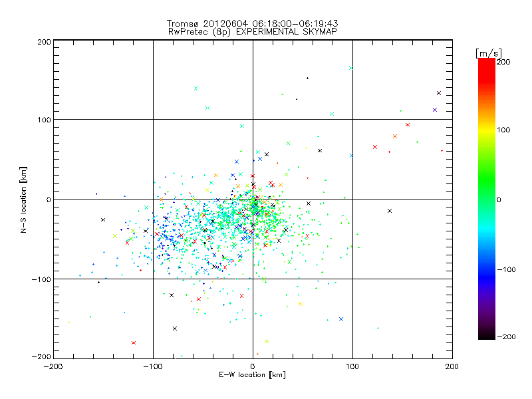Click the N-S axis tick label "200"
The height and width of the screenshot is (399, 532).
(44, 42)
